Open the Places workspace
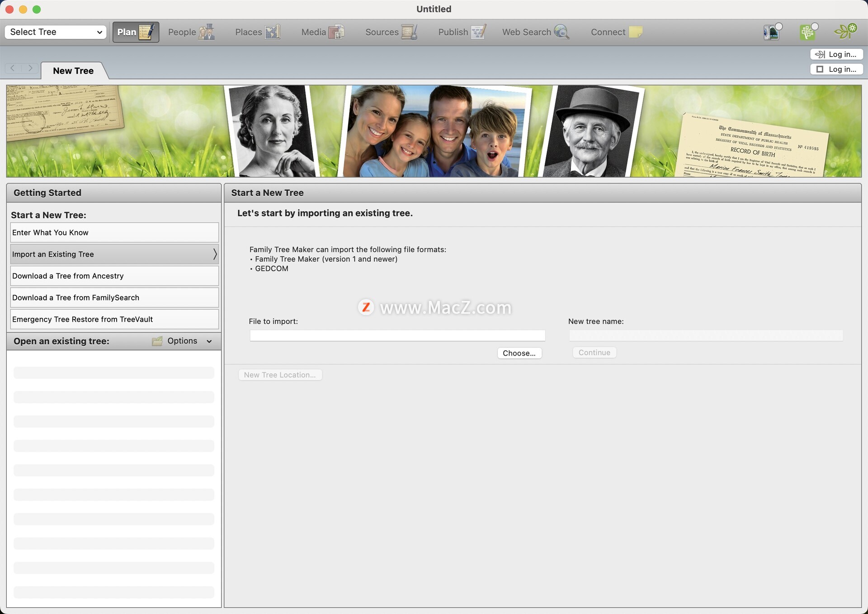The height and width of the screenshot is (614, 868). (257, 32)
